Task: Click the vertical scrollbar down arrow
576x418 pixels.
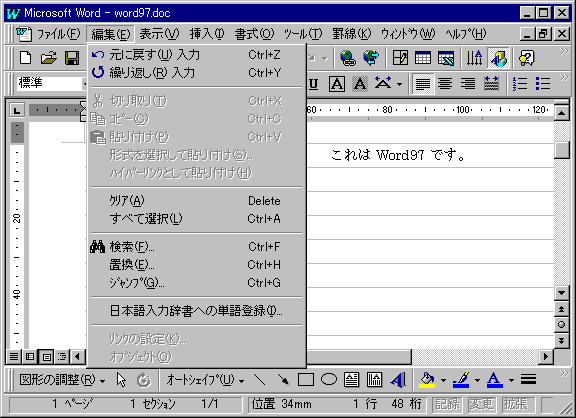Action: [562, 293]
